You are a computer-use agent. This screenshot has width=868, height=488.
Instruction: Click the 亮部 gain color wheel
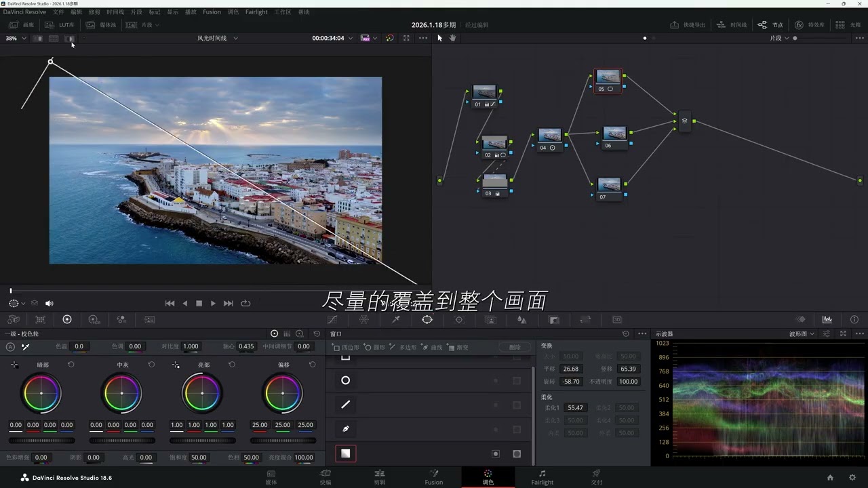202,393
